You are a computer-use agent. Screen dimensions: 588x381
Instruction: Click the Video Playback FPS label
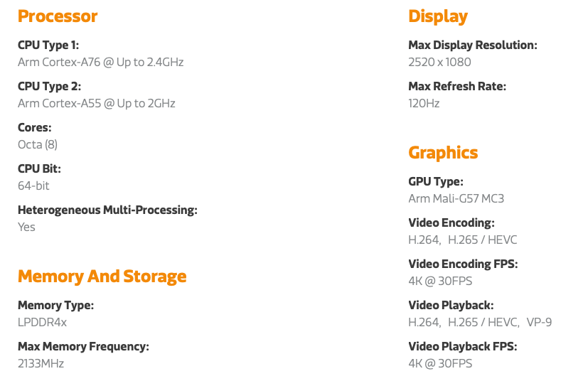coord(463,346)
